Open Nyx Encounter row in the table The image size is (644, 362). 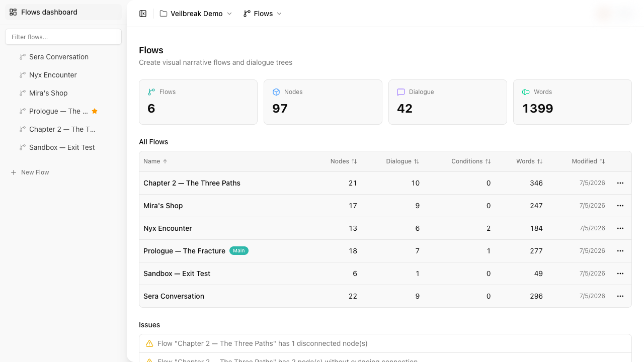tap(385, 228)
